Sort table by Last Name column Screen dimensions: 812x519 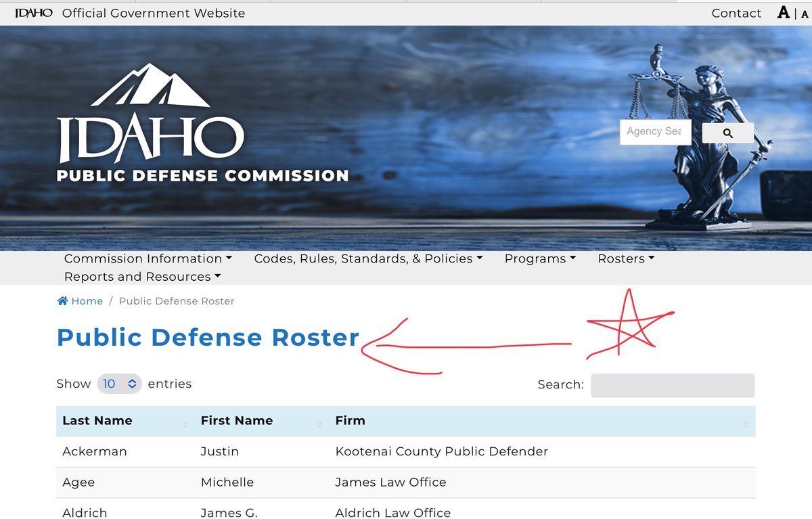pos(125,421)
